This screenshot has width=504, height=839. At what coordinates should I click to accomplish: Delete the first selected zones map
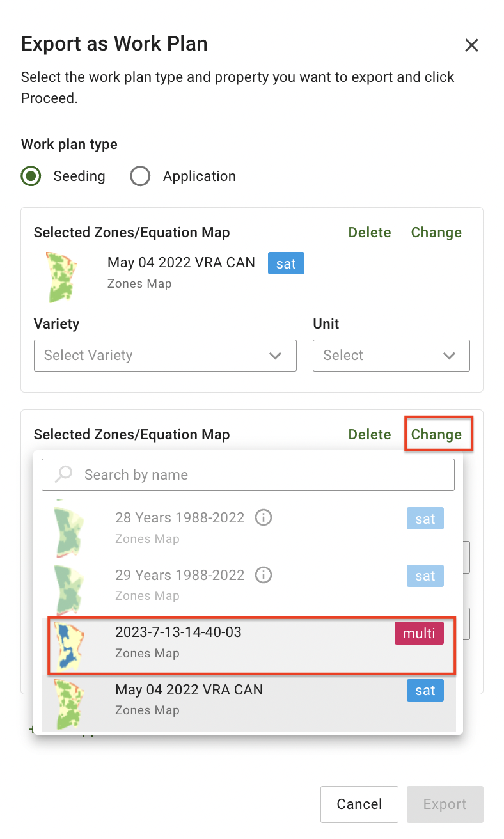pos(370,233)
